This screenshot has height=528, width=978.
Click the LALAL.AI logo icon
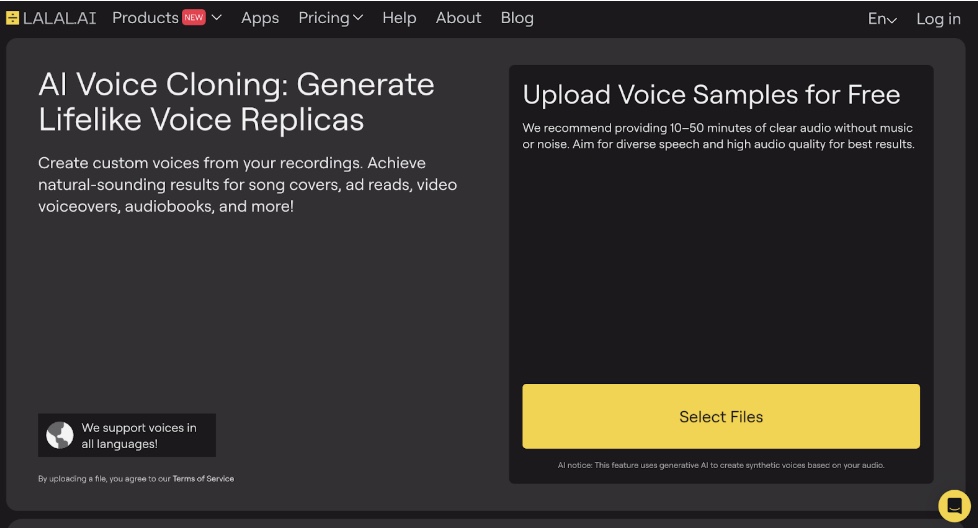(12, 18)
